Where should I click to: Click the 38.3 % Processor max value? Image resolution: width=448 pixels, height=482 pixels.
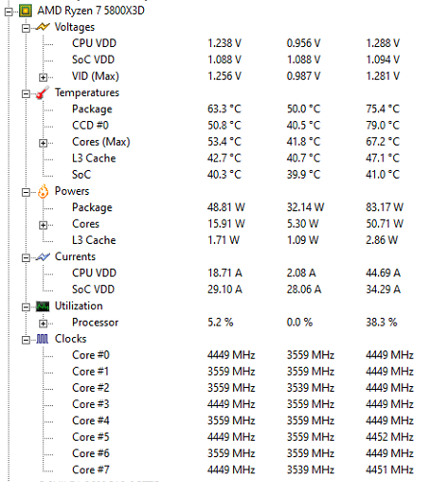pos(382,323)
